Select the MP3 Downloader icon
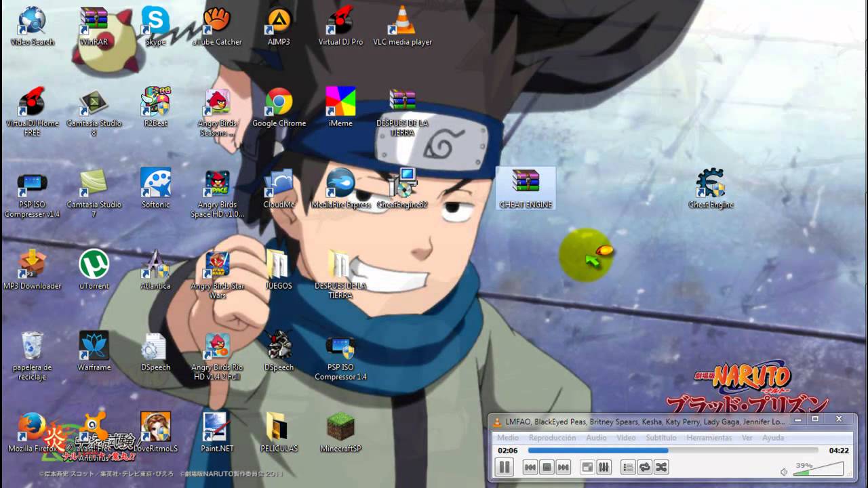Image resolution: width=868 pixels, height=488 pixels. (x=32, y=270)
